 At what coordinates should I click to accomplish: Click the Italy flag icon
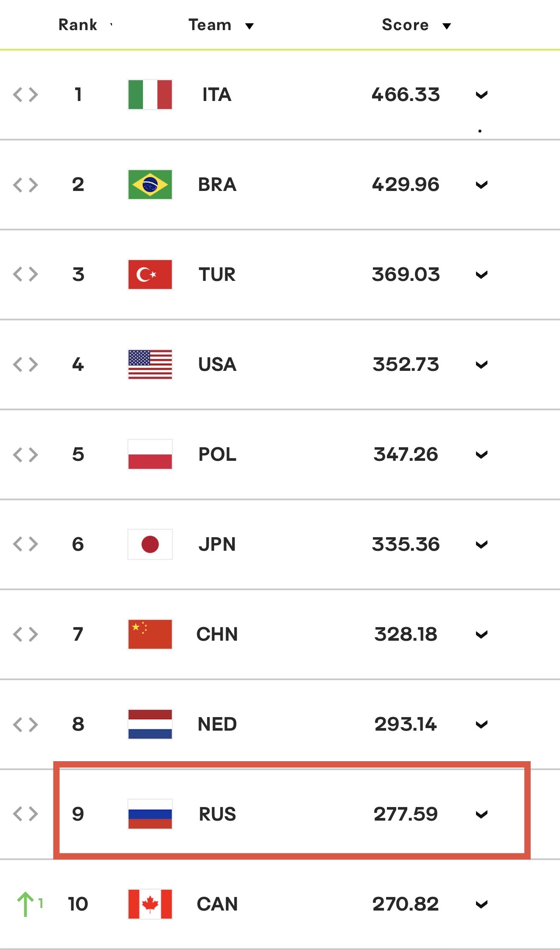(x=150, y=95)
